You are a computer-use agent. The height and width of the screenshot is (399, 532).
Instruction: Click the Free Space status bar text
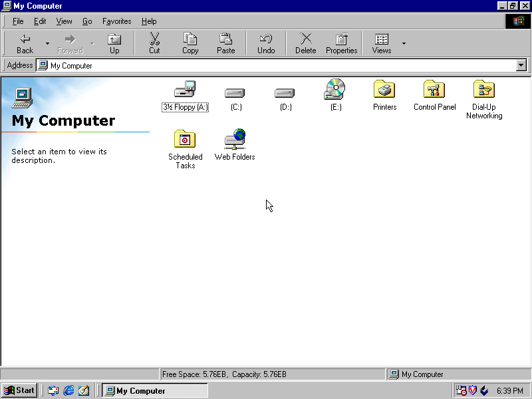pos(224,374)
